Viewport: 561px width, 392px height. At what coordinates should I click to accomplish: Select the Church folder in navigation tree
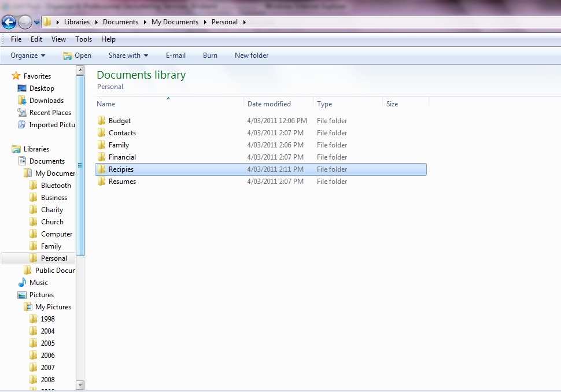[x=52, y=222]
